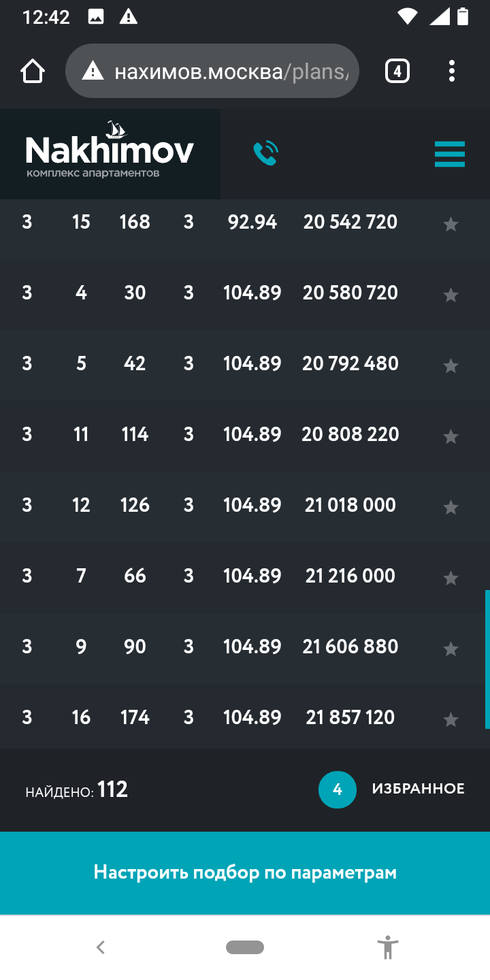
Task: Mark apartment 126 star as favorite
Action: (451, 507)
